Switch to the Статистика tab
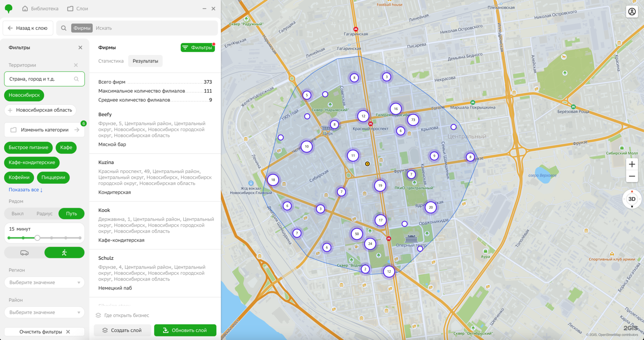Viewport: 644px width, 340px height. [x=111, y=61]
